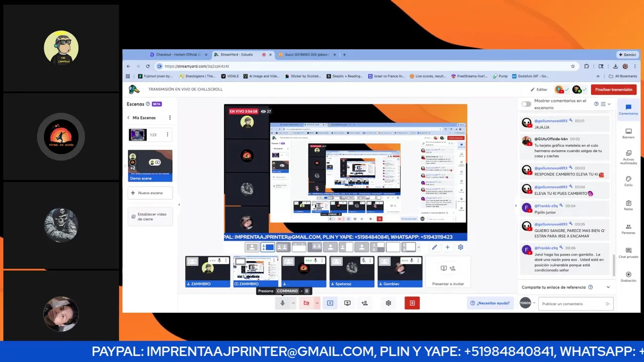Select the 1:23 scene thumbnail
Image resolution: width=644 pixels, height=362 pixels.
(x=138, y=135)
